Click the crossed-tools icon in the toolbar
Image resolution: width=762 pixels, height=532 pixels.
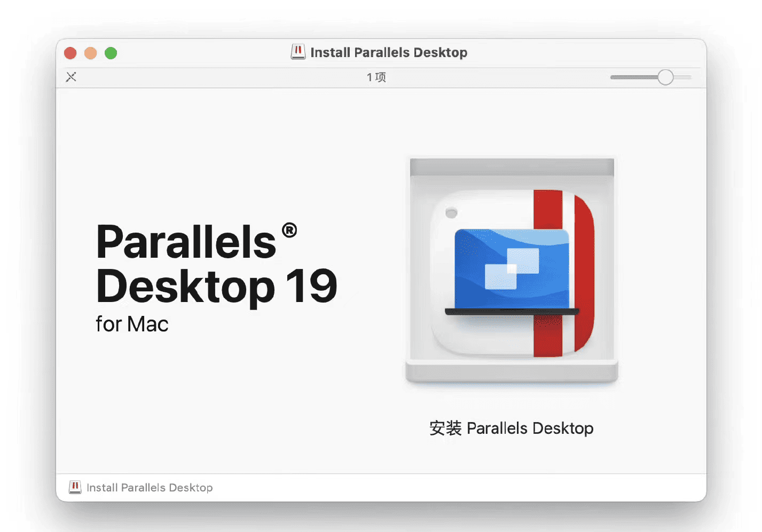coord(71,77)
